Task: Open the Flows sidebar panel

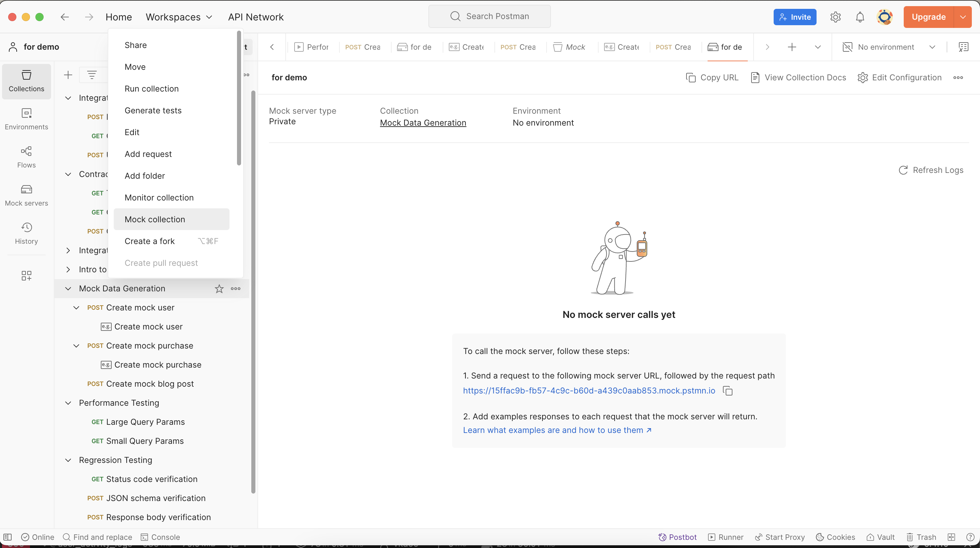Action: coord(26,158)
